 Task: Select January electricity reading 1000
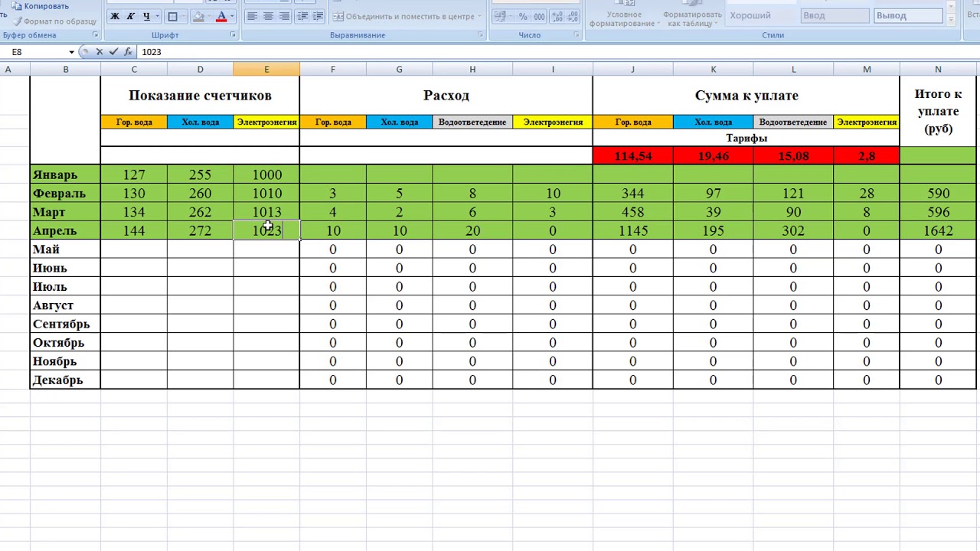tap(266, 174)
